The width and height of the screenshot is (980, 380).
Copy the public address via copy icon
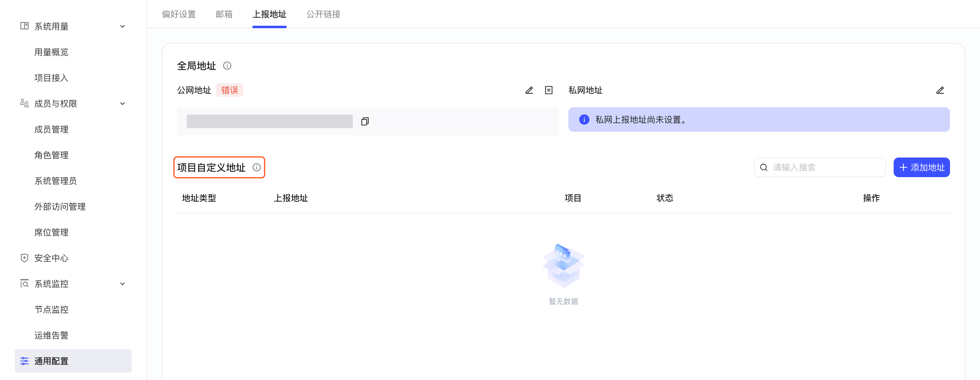365,121
